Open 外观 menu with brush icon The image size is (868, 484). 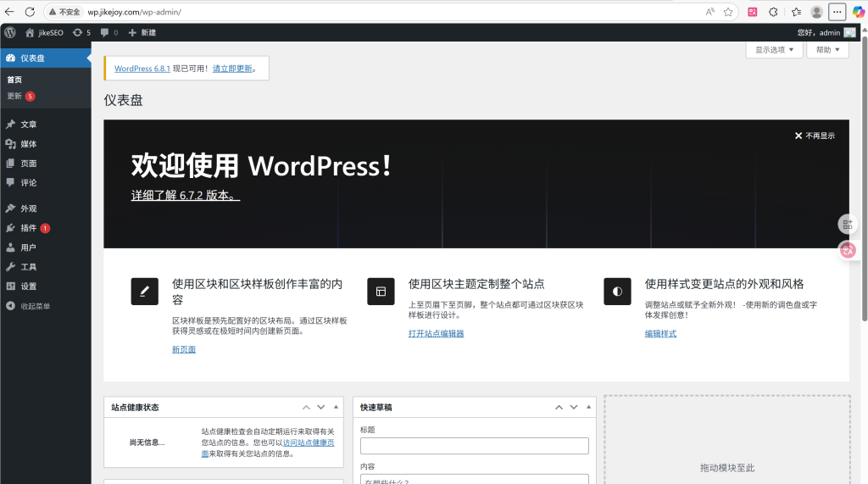(x=46, y=209)
